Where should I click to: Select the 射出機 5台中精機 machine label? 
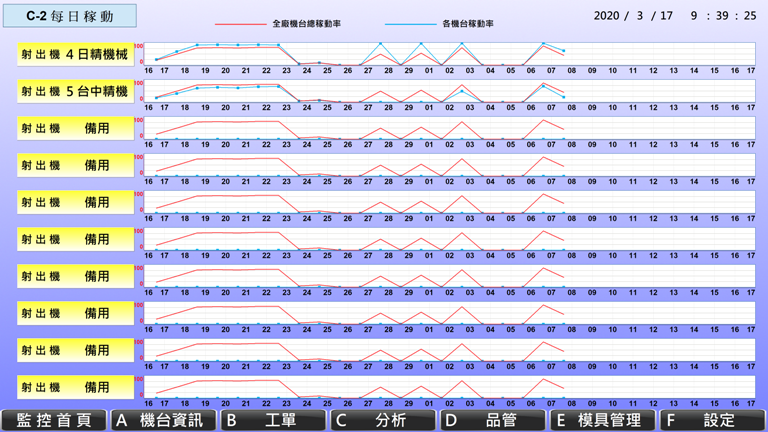(76, 92)
